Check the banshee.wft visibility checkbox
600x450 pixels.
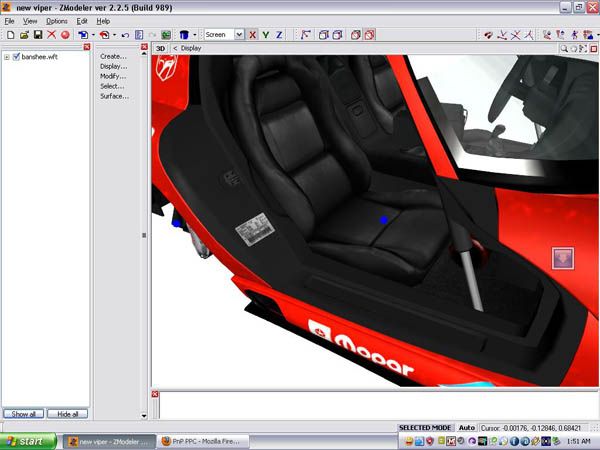tap(16, 57)
